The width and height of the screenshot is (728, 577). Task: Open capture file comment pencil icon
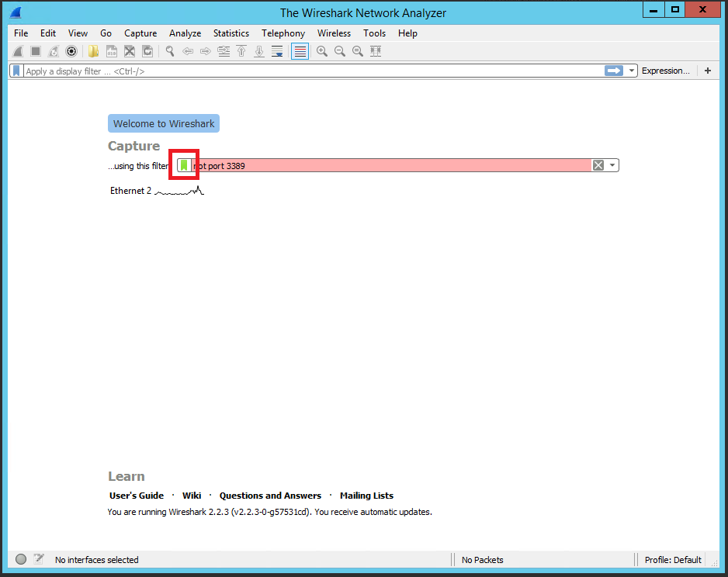pyautogui.click(x=39, y=559)
